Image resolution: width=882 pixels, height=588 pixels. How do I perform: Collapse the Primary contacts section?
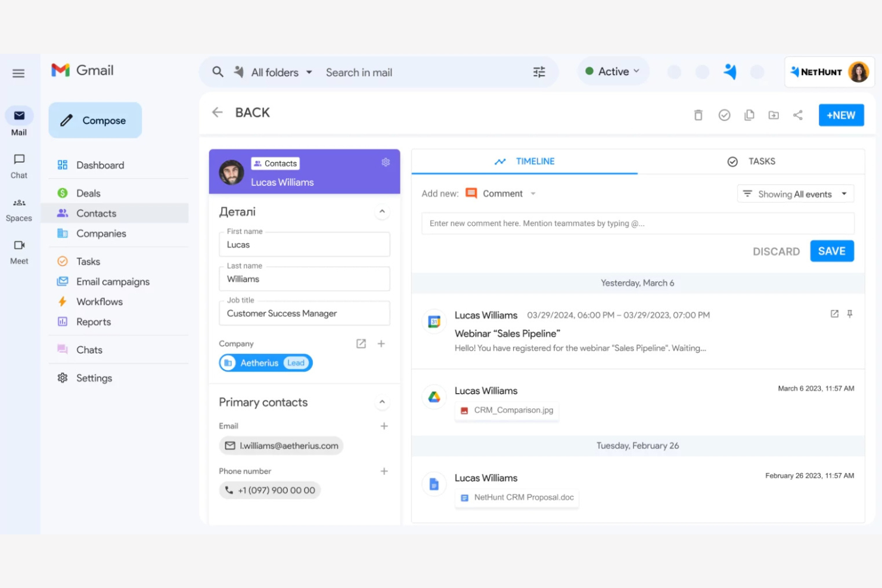coord(382,402)
